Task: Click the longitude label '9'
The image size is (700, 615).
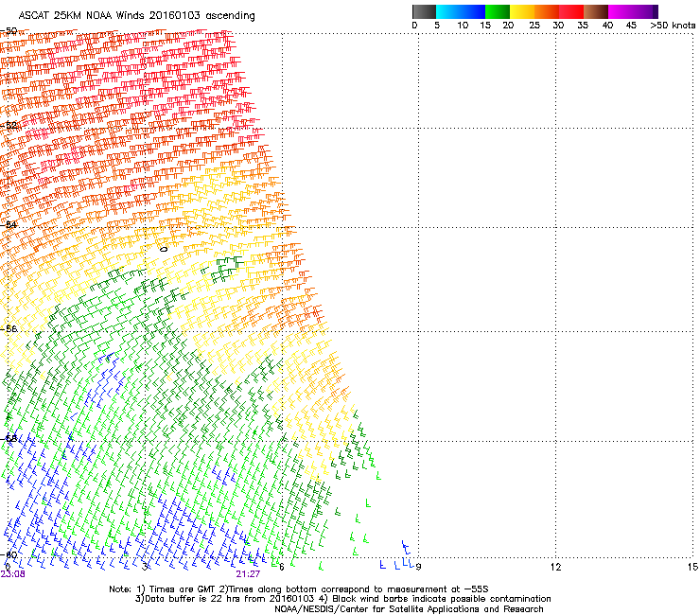Action: [418, 567]
